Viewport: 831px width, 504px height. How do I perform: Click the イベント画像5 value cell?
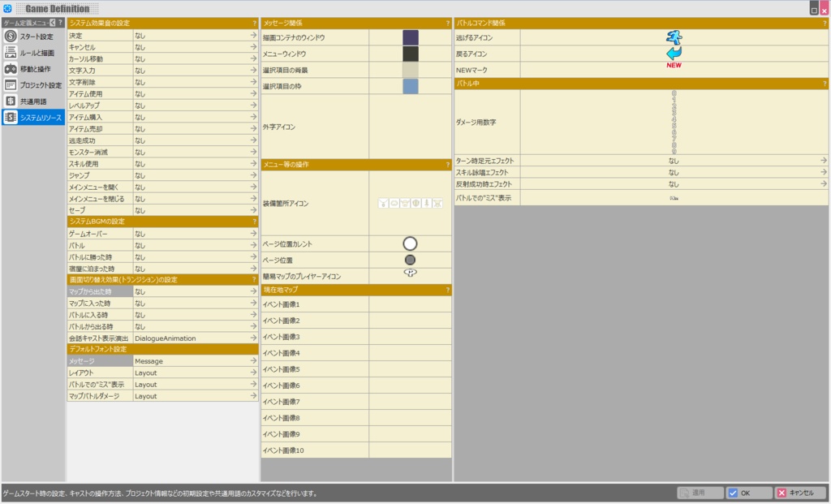[x=410, y=369]
